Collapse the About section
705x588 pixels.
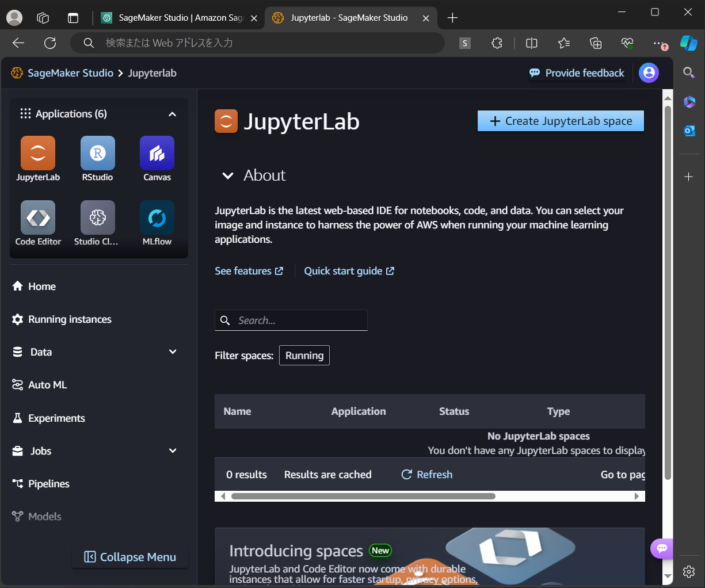(228, 175)
